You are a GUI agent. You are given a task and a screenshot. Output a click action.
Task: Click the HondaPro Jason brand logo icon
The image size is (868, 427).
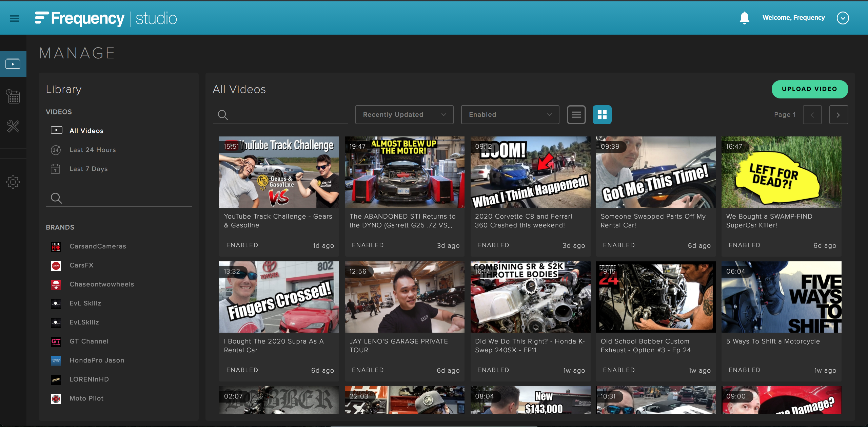pyautogui.click(x=56, y=360)
